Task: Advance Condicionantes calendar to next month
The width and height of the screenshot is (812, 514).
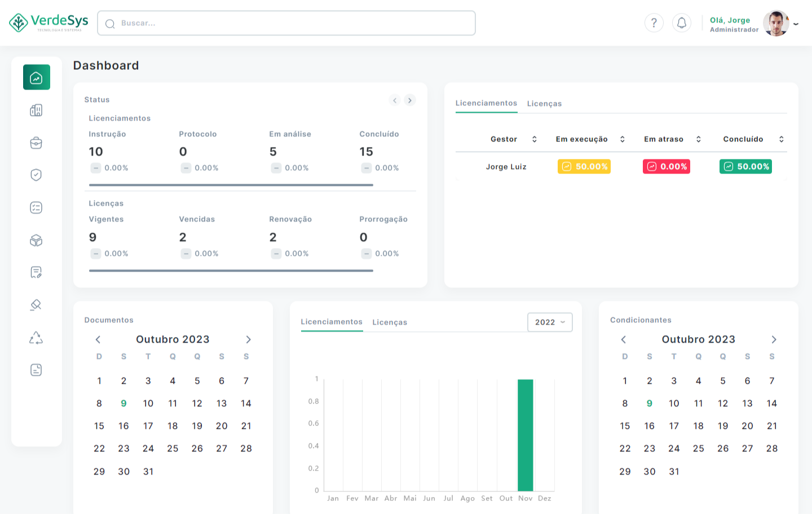Action: pyautogui.click(x=774, y=339)
